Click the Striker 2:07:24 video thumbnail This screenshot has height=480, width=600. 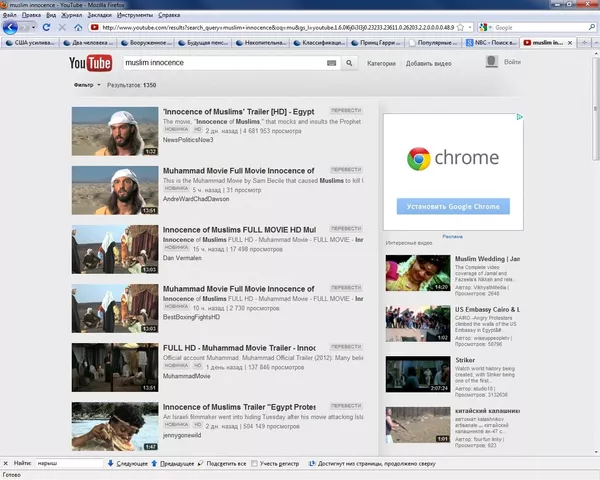tap(418, 374)
